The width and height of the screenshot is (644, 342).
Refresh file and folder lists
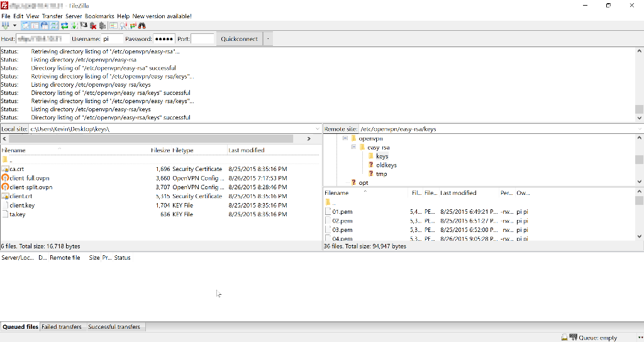click(65, 25)
